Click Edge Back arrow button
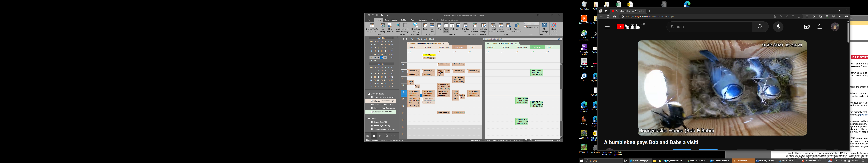Viewport: 868px width, 163px height. (601, 17)
